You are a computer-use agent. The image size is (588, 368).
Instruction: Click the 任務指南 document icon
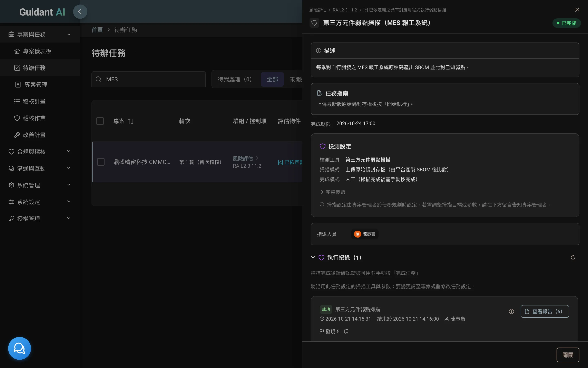(x=320, y=93)
